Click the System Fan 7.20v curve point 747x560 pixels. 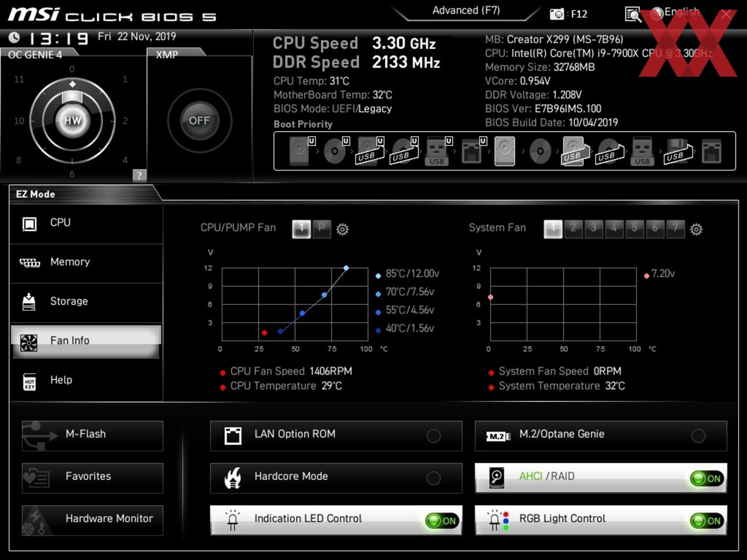(490, 297)
